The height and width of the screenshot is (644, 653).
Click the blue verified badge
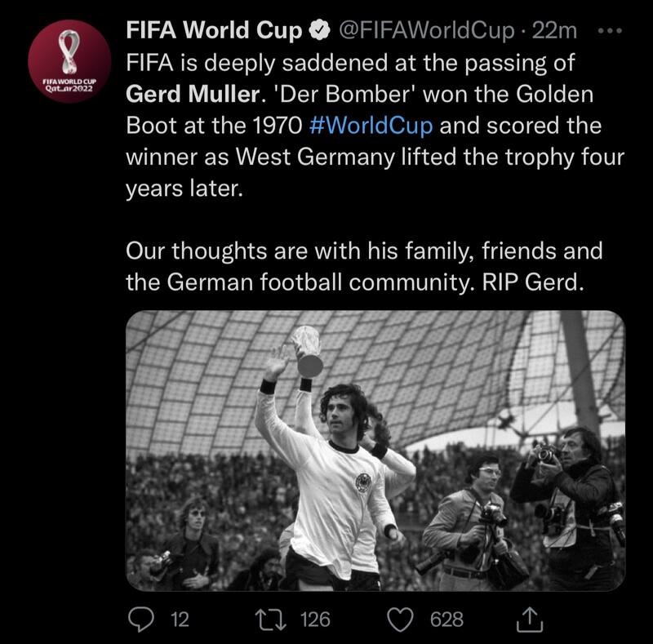coord(319,32)
